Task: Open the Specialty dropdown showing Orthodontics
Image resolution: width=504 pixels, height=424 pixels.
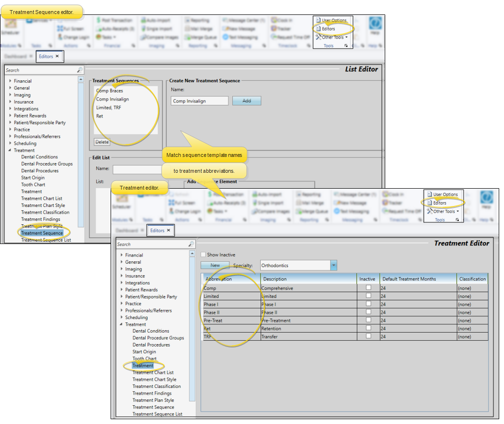Action: click(x=334, y=265)
